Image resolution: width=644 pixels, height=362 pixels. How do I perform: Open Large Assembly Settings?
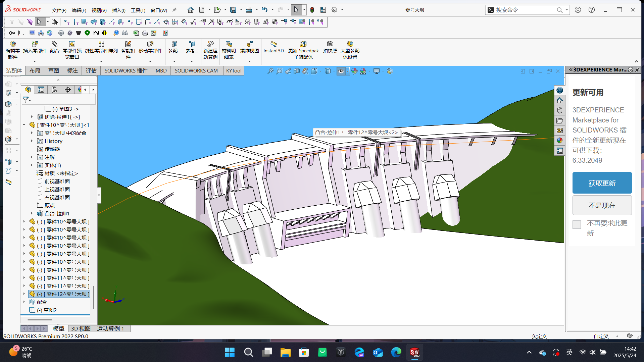point(350,44)
